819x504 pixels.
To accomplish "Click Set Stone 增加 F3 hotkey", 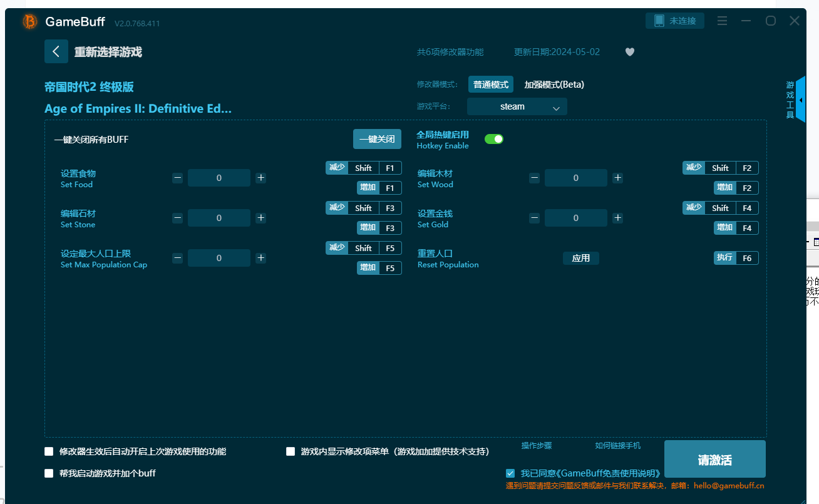I will tap(379, 228).
